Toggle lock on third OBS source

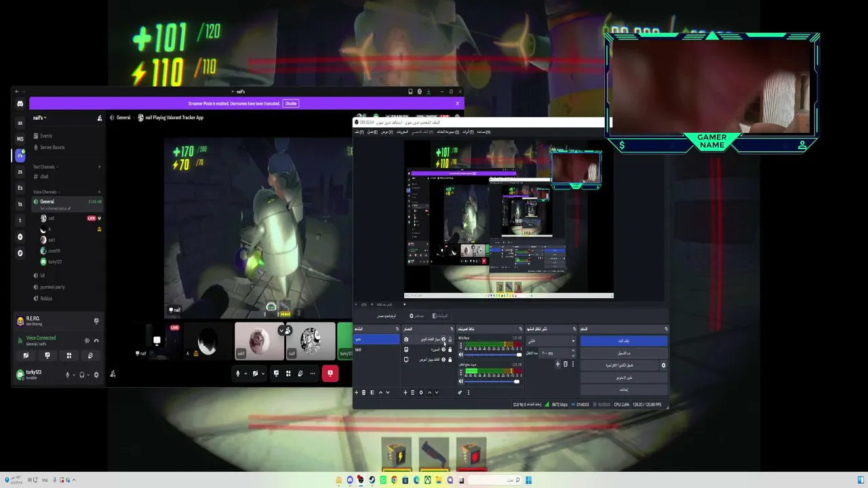point(450,360)
